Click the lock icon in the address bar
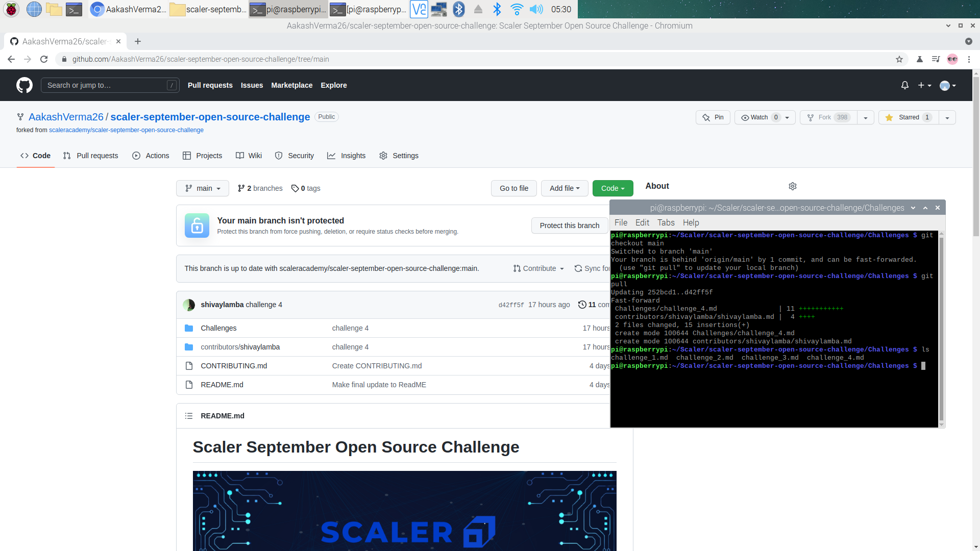Image resolution: width=980 pixels, height=551 pixels. tap(64, 59)
